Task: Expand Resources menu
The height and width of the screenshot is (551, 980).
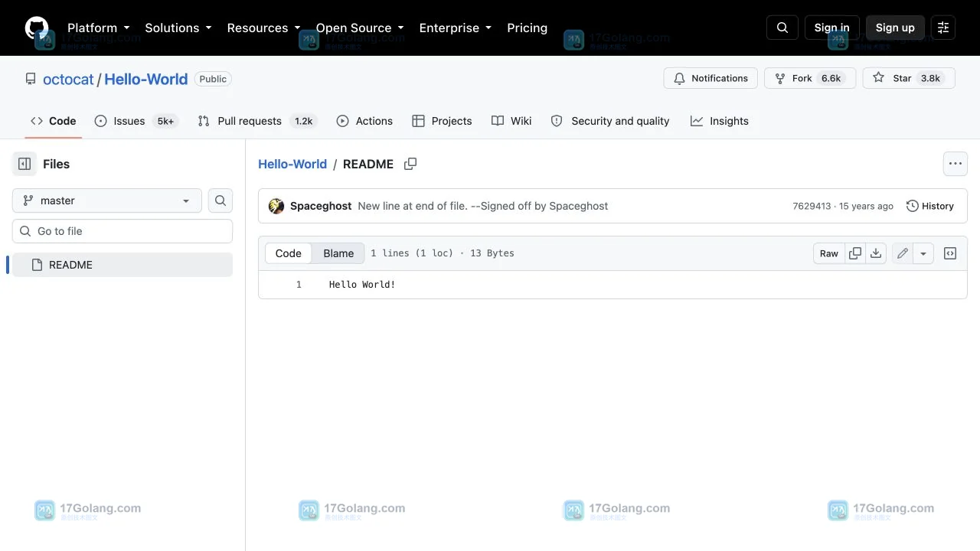Action: click(263, 28)
